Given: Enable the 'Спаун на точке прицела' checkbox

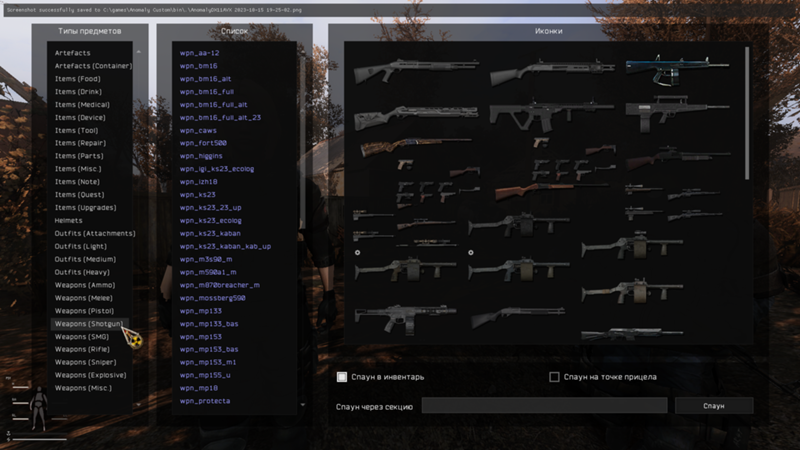Looking at the screenshot, I should point(555,377).
